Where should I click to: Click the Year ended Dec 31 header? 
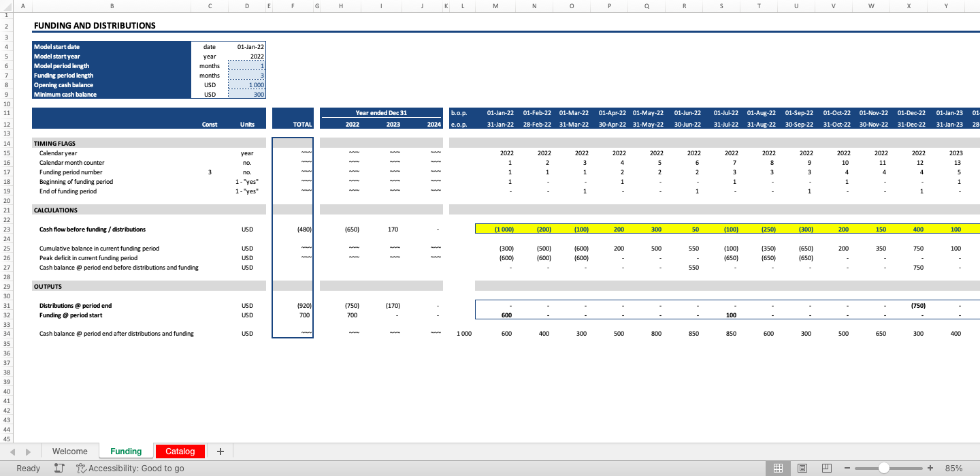(381, 113)
